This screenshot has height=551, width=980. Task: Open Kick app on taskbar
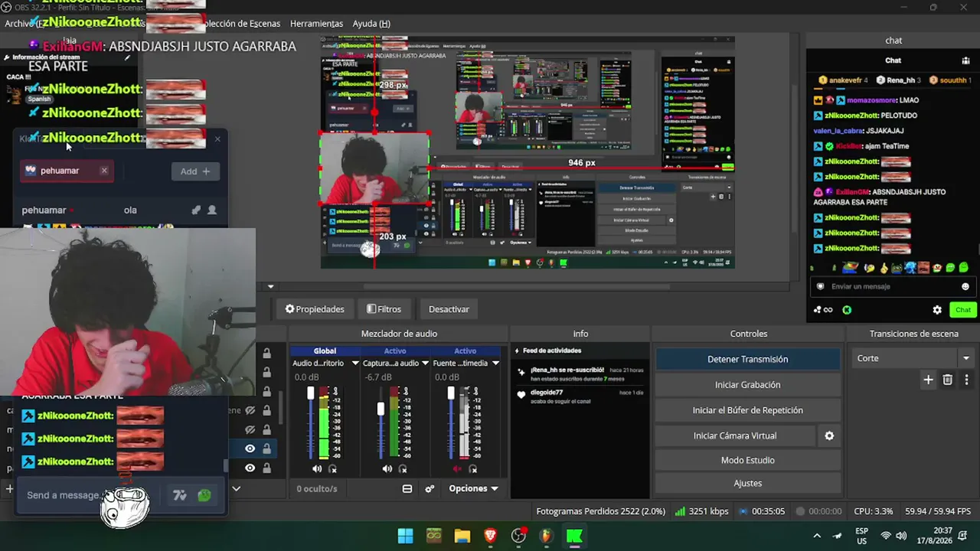pos(574,536)
